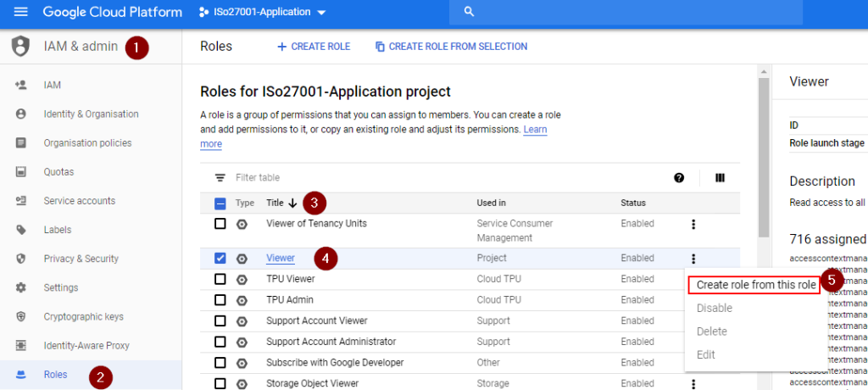Screen dimensions: 868x390
Task: Click the scrollbar up arrow
Action: (764, 71)
